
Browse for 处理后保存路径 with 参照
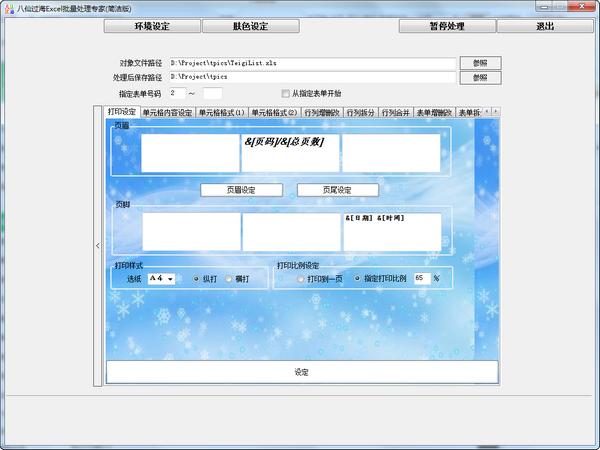click(480, 78)
